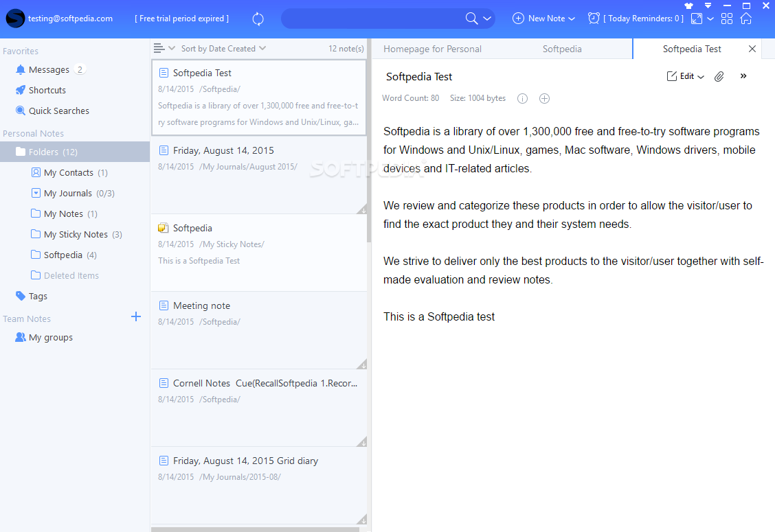Open the title bar menu arrow
This screenshot has height=532, width=775.
(x=708, y=5)
